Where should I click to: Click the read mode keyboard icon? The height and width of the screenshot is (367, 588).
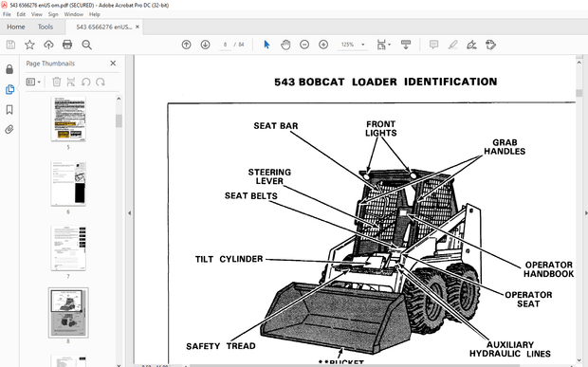[406, 45]
